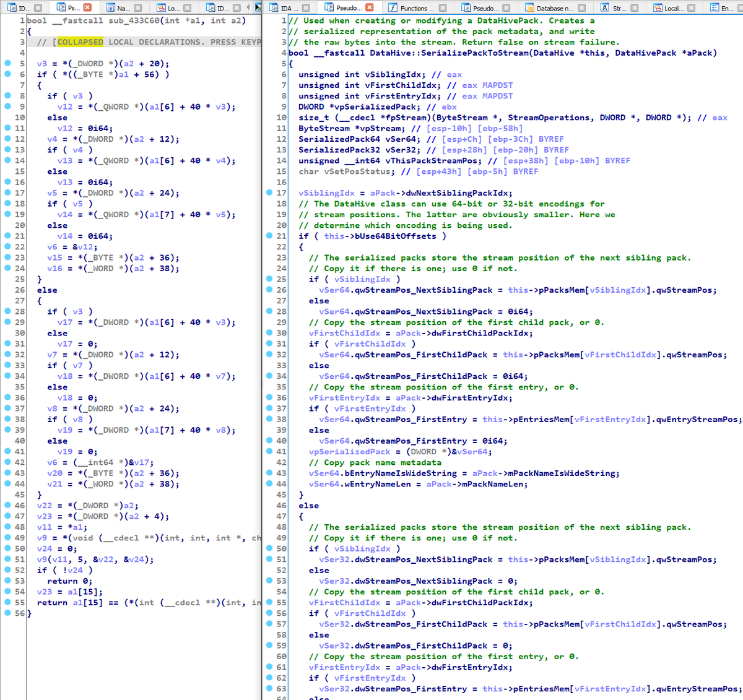Screen dimensions: 743x700
Task: Close the active right Pseudo... tab
Action: [370, 7]
